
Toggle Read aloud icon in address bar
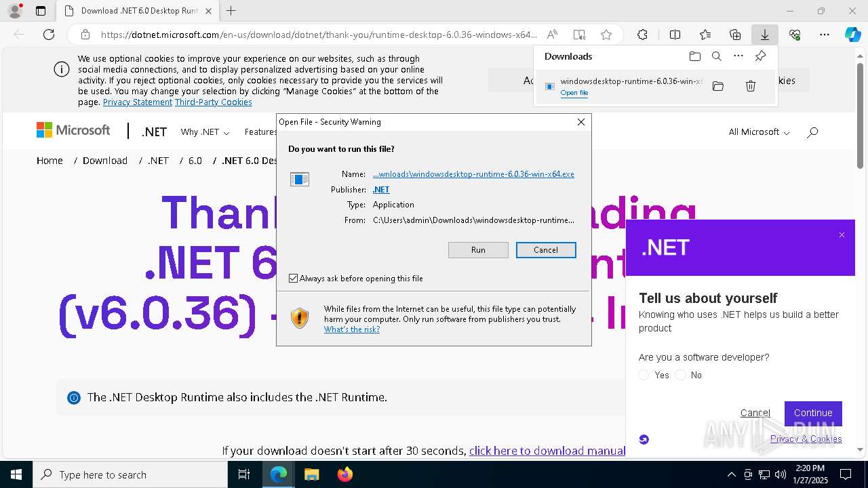tap(553, 35)
